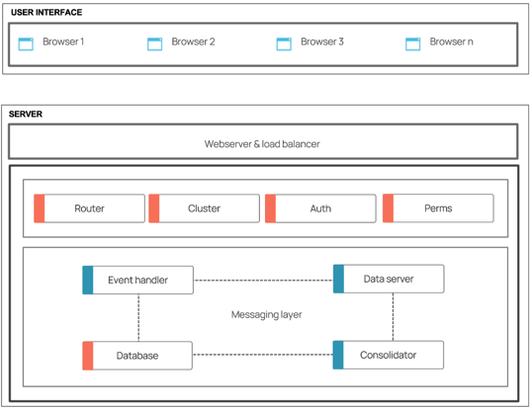Click the Browser n window icon
The image size is (532, 410).
[413, 44]
